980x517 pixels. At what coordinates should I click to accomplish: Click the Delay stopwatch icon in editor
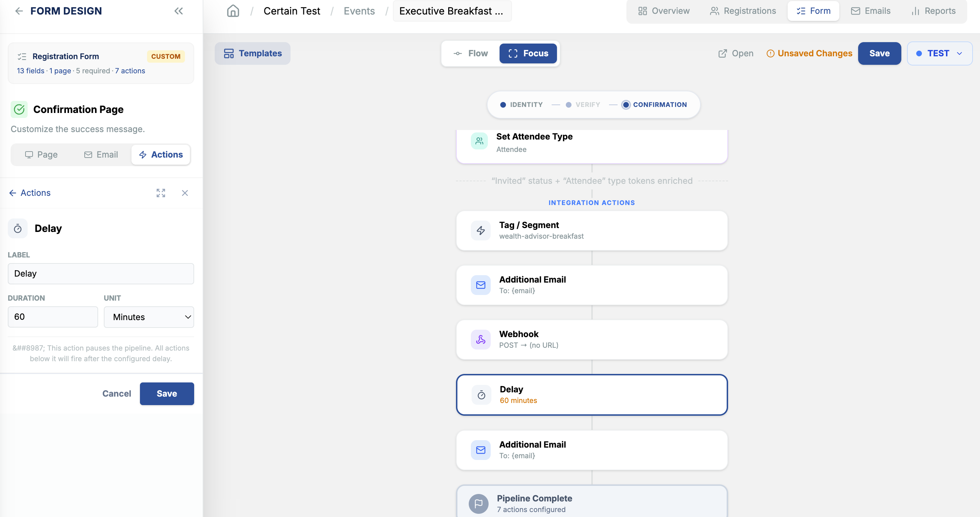[x=18, y=228]
